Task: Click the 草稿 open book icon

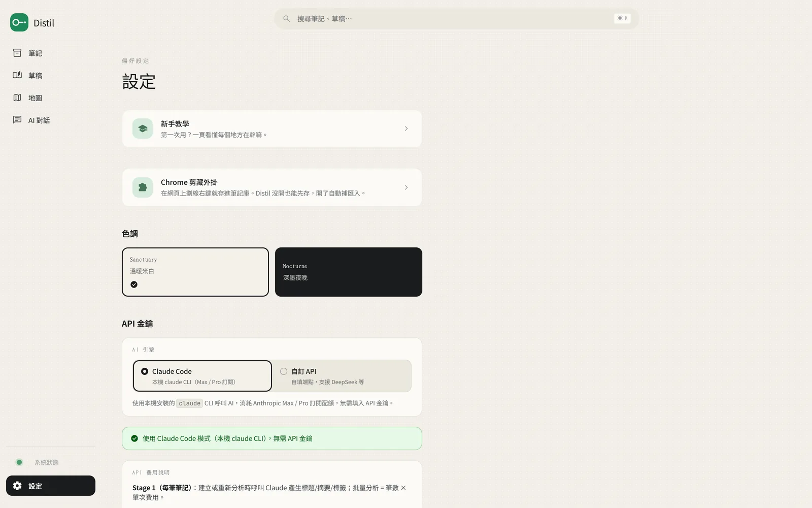Action: pyautogui.click(x=17, y=75)
